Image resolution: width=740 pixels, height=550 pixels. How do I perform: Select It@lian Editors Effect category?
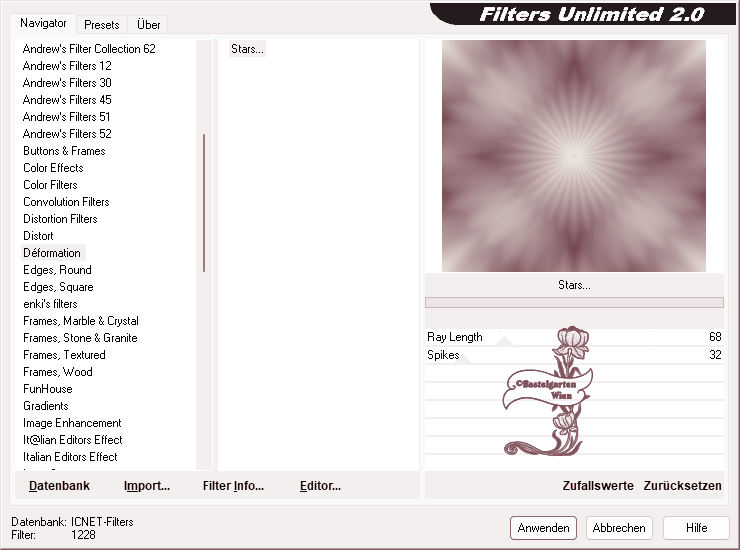click(73, 440)
